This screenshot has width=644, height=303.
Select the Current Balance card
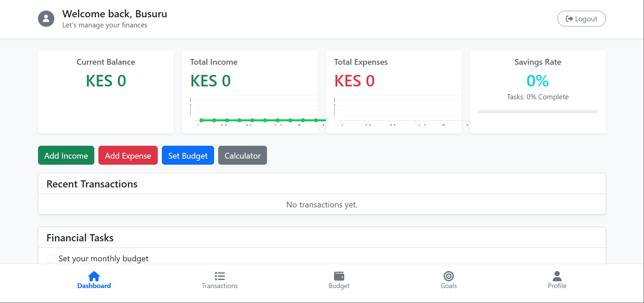click(x=106, y=92)
